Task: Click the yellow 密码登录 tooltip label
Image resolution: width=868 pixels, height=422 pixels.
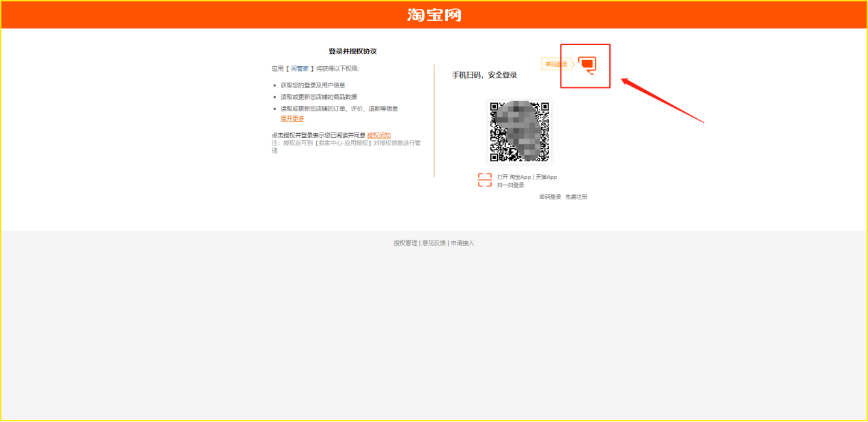Action: [x=556, y=64]
